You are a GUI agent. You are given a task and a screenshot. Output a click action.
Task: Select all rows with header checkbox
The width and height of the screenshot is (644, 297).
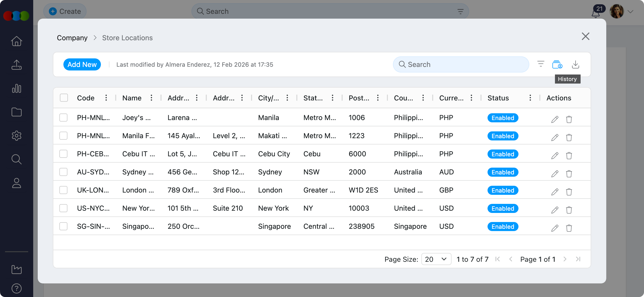pyautogui.click(x=64, y=98)
